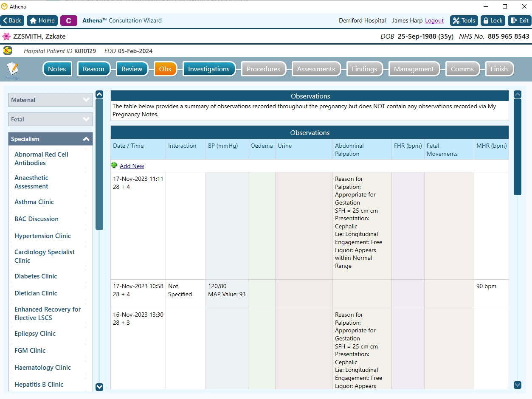Click the 17-Nov-2023 10:58 observation row
532x399 pixels.
click(310, 294)
